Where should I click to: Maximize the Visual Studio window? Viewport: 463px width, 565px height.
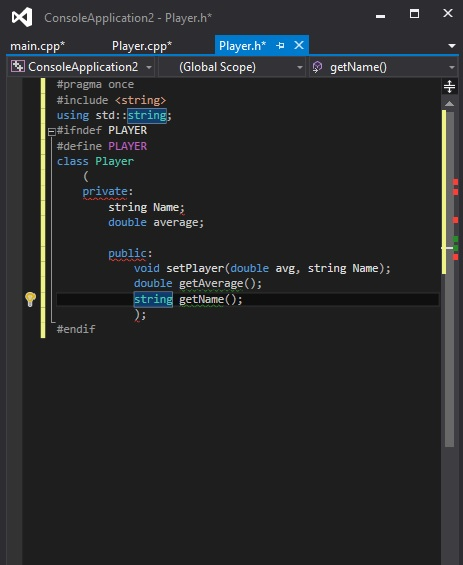(414, 14)
